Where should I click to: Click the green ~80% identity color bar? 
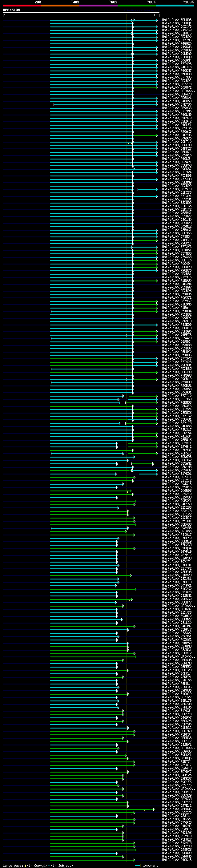(x=137, y=6)
